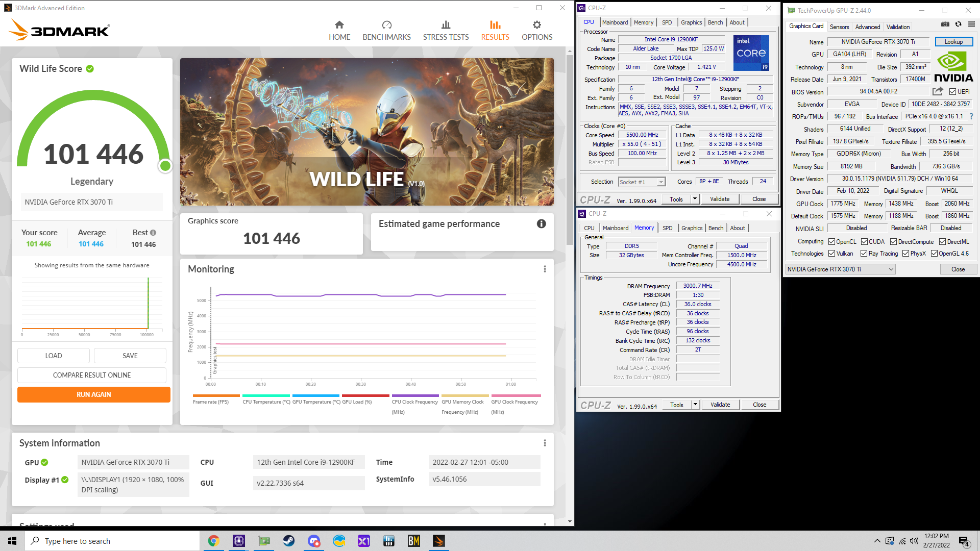Viewport: 980px width, 551px height.
Task: Open the Bench tab in upper CPU-Z window
Action: [715, 22]
